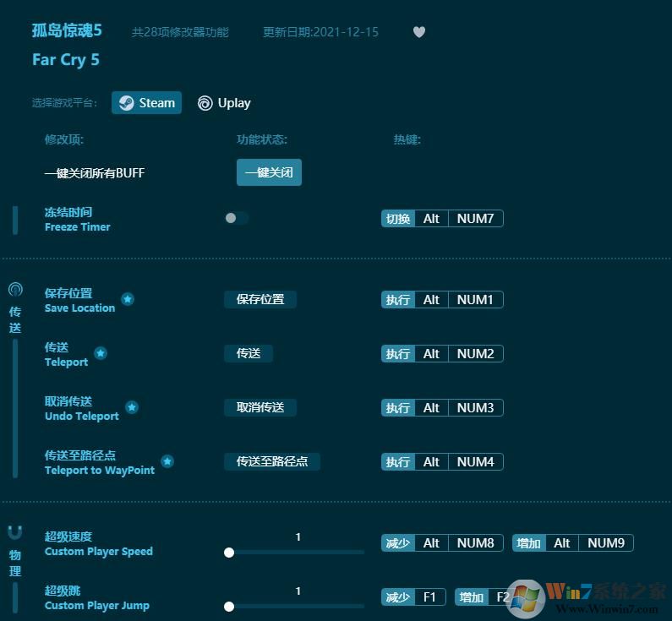Click the Custom Player Speed slider handle
672x621 pixels.
229,553
